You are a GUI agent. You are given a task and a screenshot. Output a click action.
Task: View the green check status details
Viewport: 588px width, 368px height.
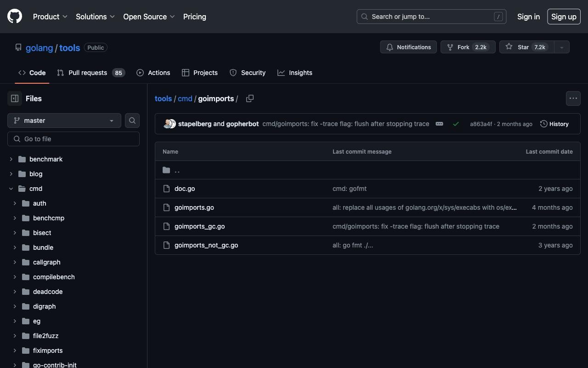tap(456, 124)
